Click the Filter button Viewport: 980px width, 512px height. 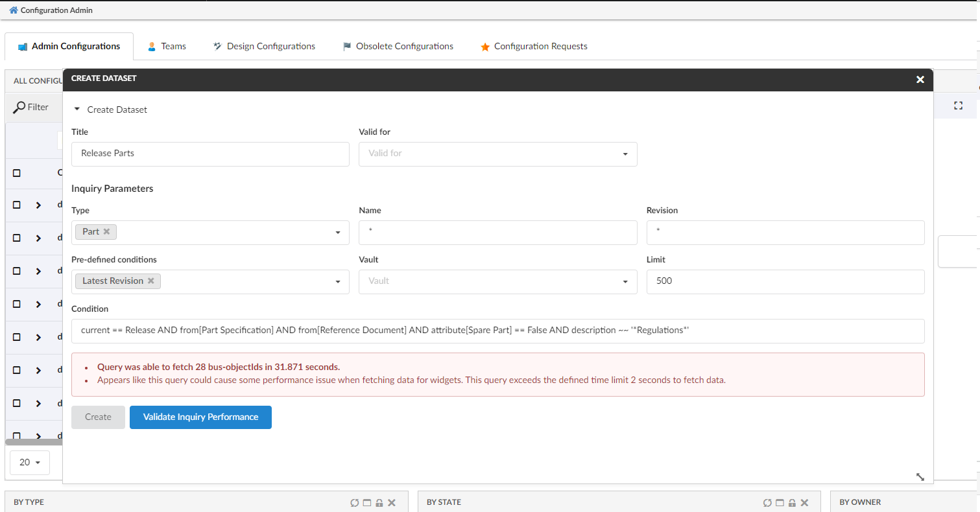point(32,107)
